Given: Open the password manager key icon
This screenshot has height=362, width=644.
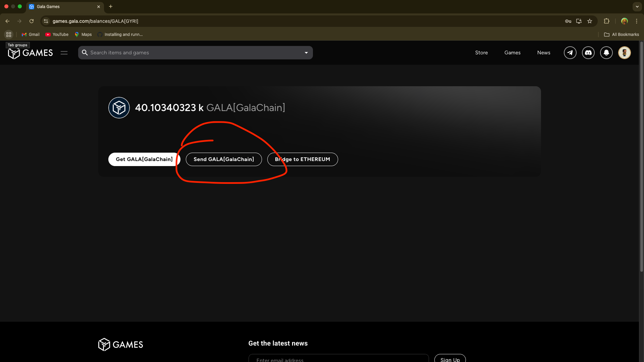Looking at the screenshot, I should 568,21.
